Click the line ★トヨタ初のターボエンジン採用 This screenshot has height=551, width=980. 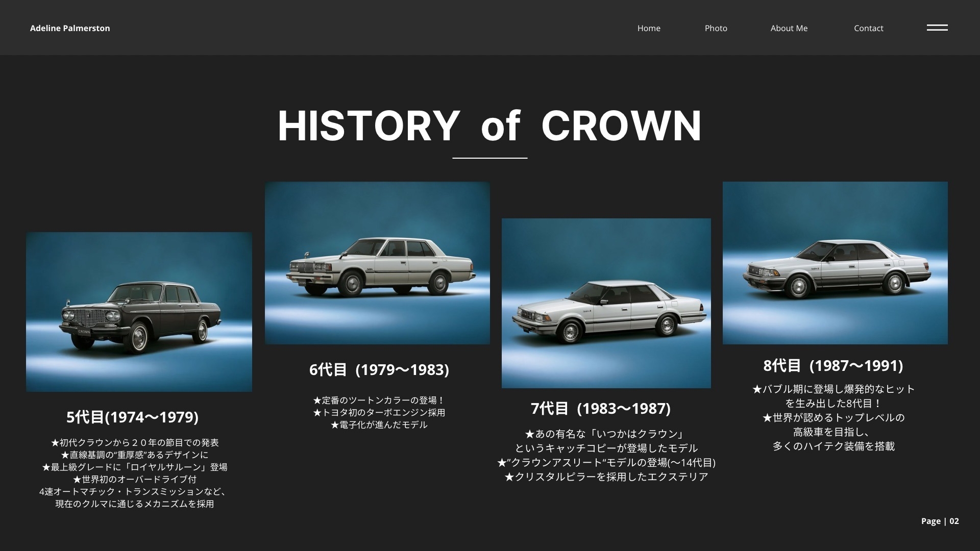(379, 412)
